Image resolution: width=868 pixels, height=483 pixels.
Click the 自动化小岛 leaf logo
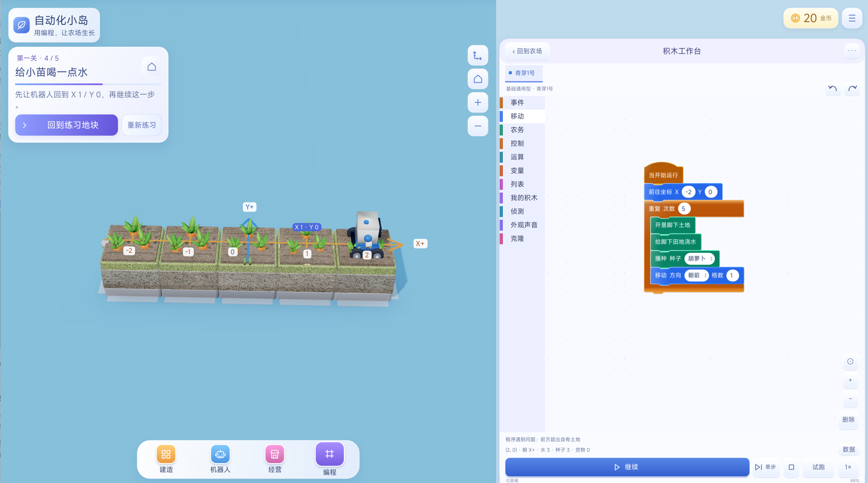coord(21,25)
